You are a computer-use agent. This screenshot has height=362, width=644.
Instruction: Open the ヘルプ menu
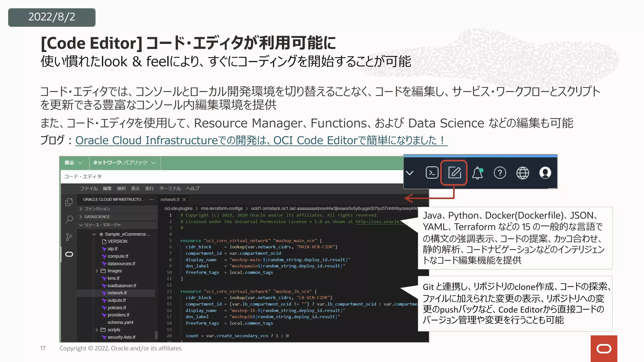192,189
